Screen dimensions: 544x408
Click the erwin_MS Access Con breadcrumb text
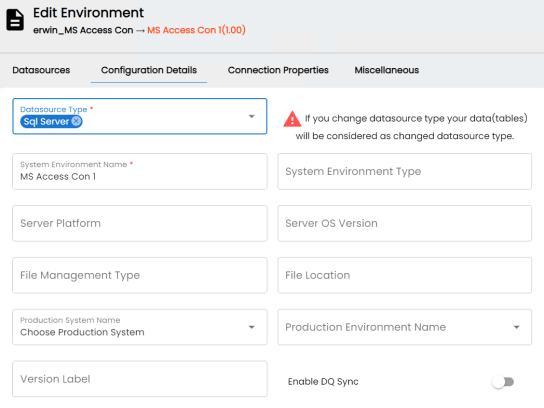(83, 30)
